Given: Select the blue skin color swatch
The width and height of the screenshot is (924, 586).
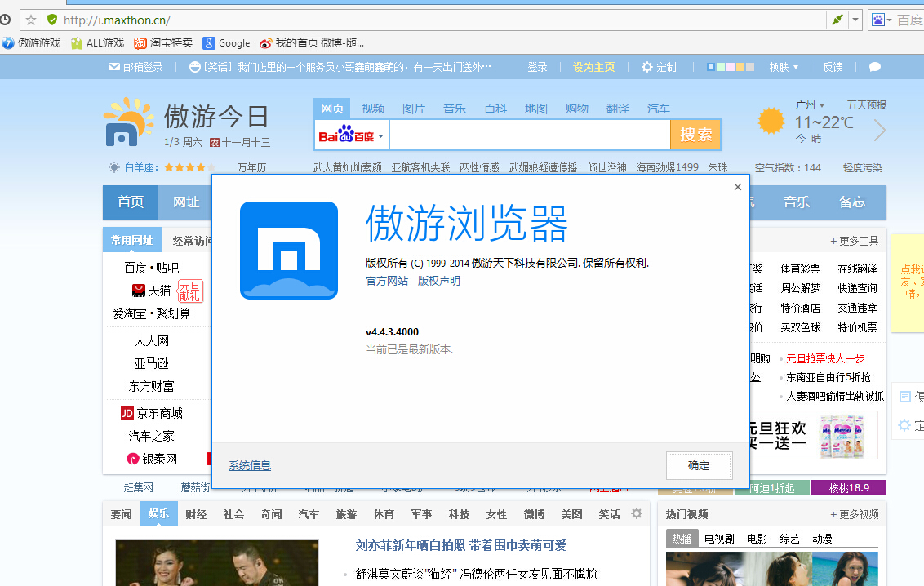Looking at the screenshot, I should click(x=711, y=67).
